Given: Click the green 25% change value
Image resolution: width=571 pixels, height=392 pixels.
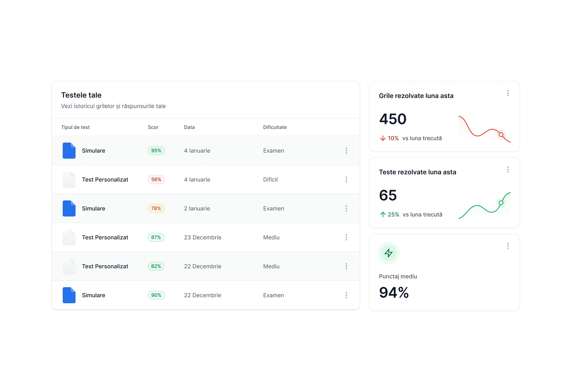Looking at the screenshot, I should click(393, 214).
